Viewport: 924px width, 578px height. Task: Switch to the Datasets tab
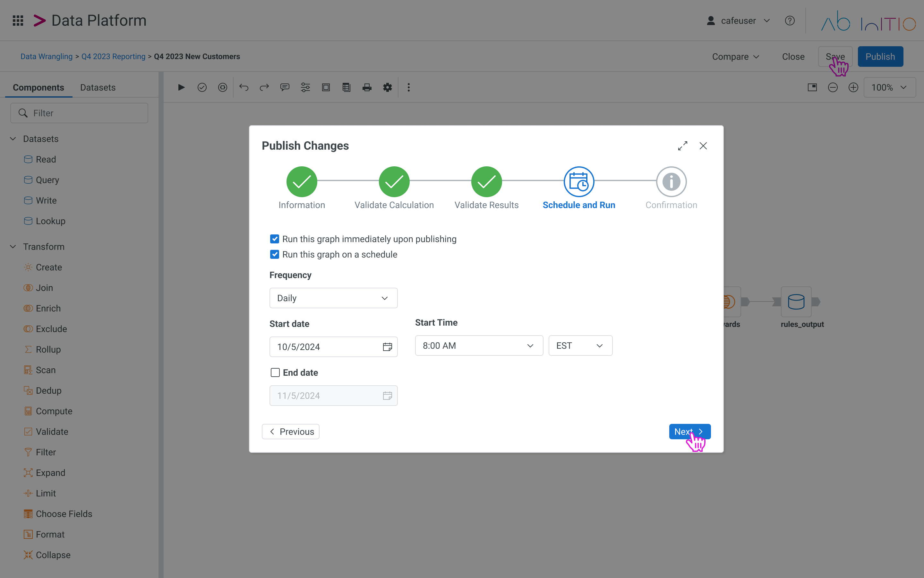98,88
